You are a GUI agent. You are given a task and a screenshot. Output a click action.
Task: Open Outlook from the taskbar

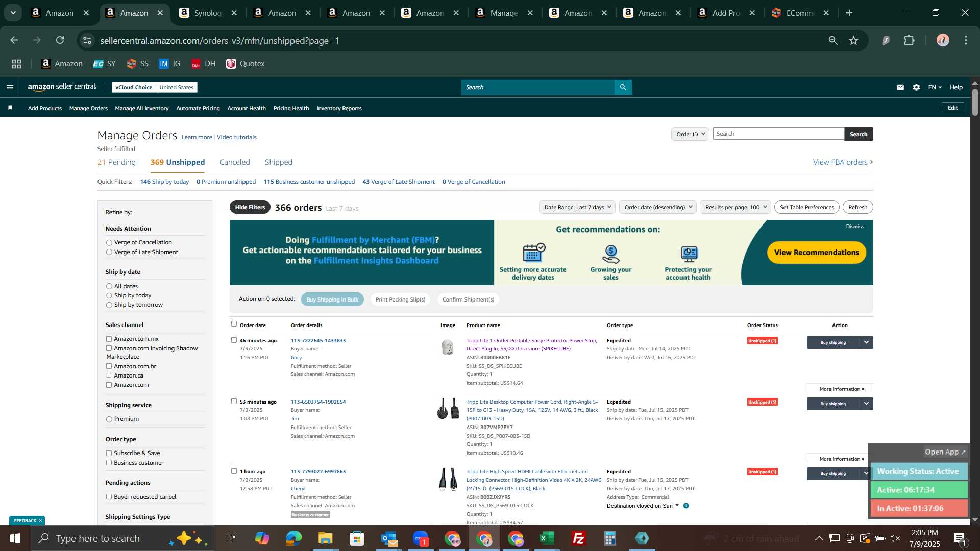coord(389,538)
